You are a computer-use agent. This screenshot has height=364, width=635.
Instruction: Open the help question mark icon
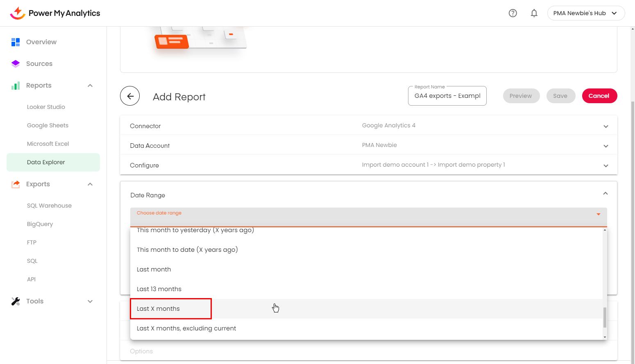coord(513,13)
